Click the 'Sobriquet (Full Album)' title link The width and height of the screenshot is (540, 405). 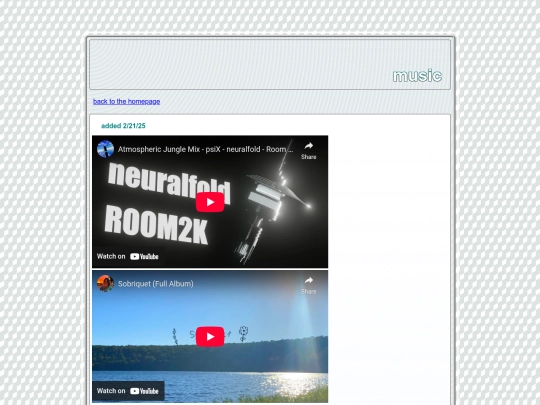pos(156,284)
